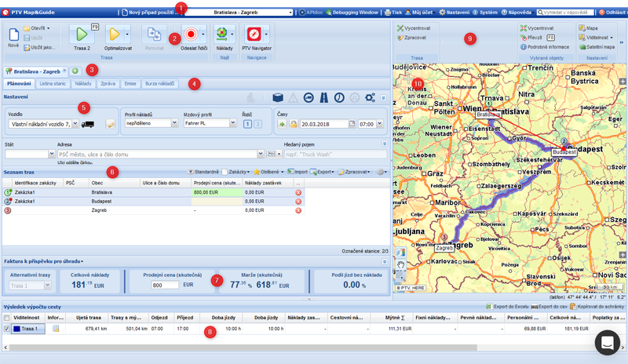
Task: Click Kopírovat do schránky
Action: point(597,307)
